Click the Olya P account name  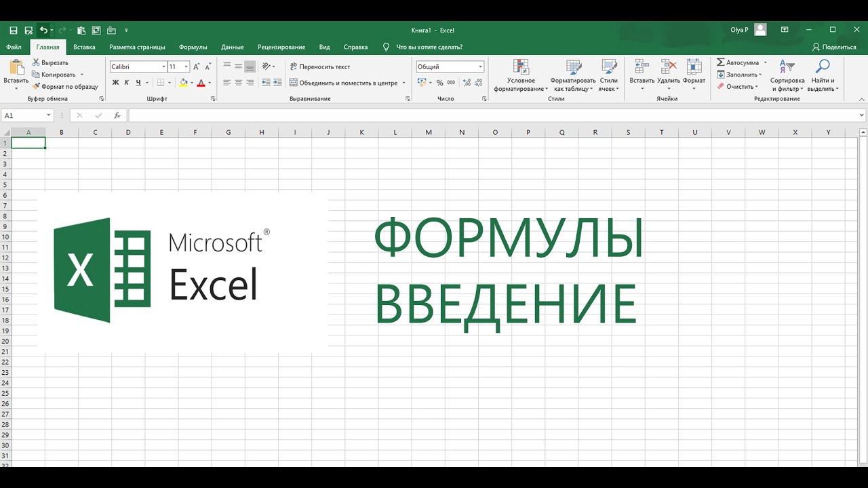(x=739, y=30)
